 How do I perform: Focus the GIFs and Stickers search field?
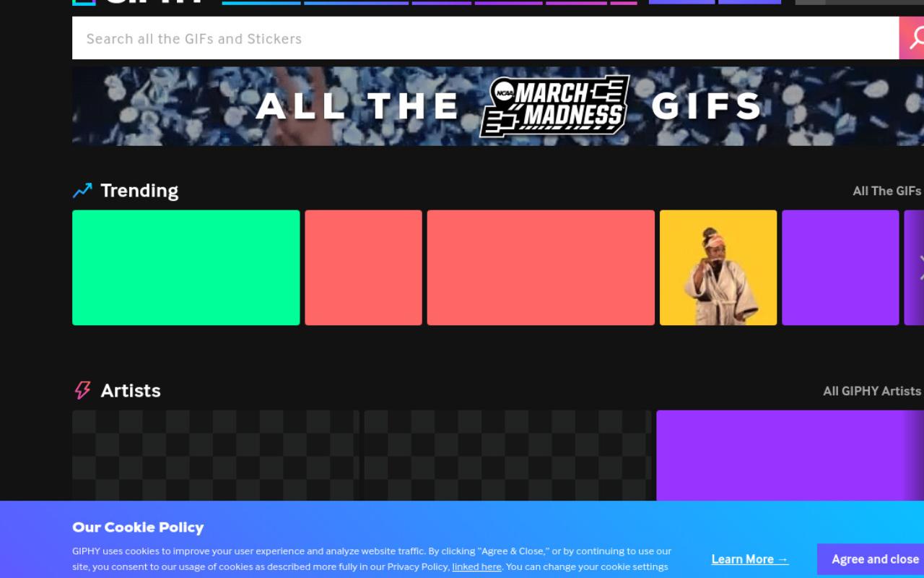[x=485, y=38]
